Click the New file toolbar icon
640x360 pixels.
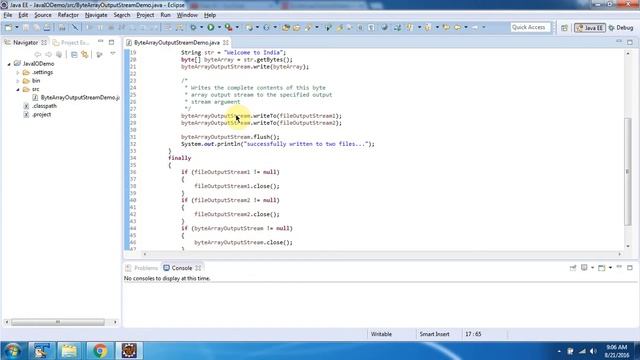click(8, 27)
